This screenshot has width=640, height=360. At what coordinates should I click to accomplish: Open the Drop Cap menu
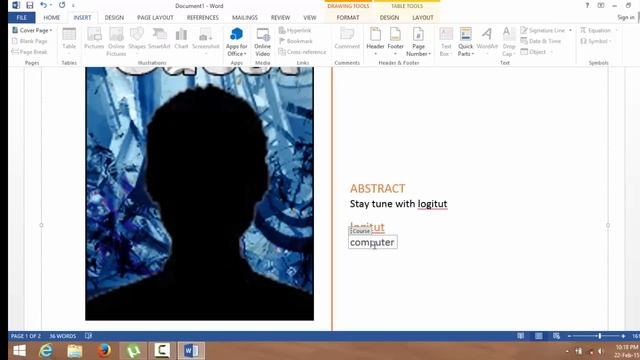(x=508, y=42)
